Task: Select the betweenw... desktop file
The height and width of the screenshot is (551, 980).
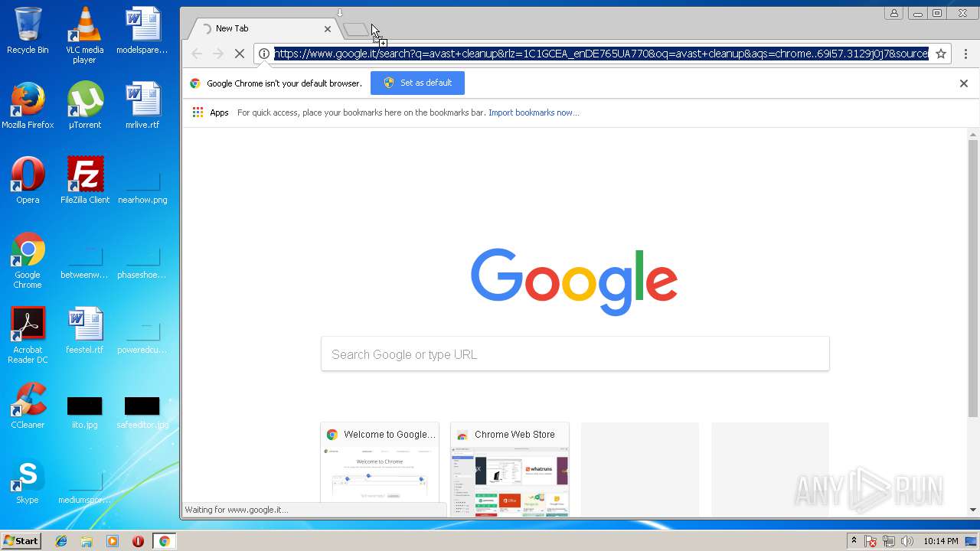Action: (x=84, y=262)
